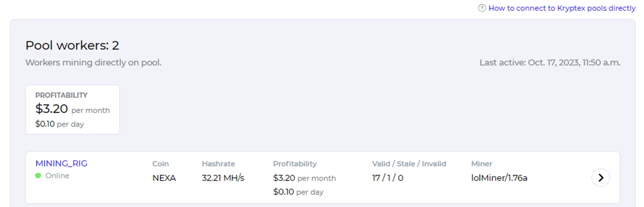Click the Online status text
This screenshot has height=207, width=644.
point(57,176)
